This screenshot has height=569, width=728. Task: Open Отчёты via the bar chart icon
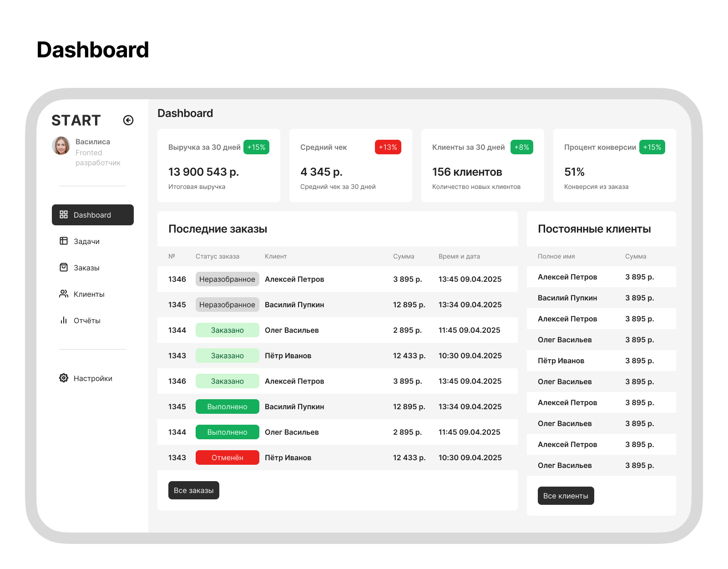63,320
